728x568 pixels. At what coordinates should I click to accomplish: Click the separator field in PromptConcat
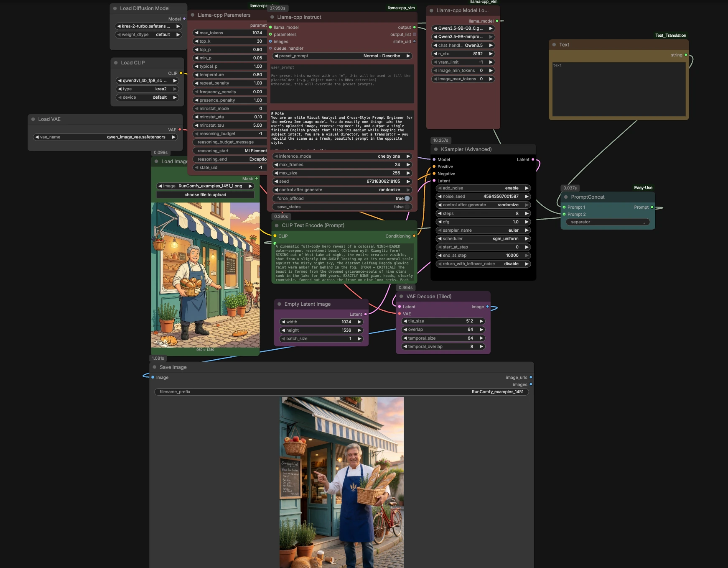tap(608, 222)
